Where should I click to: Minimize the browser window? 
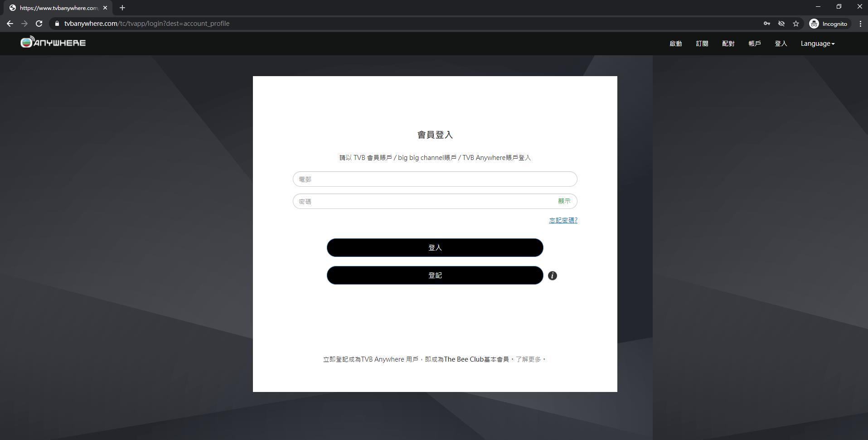pos(818,7)
